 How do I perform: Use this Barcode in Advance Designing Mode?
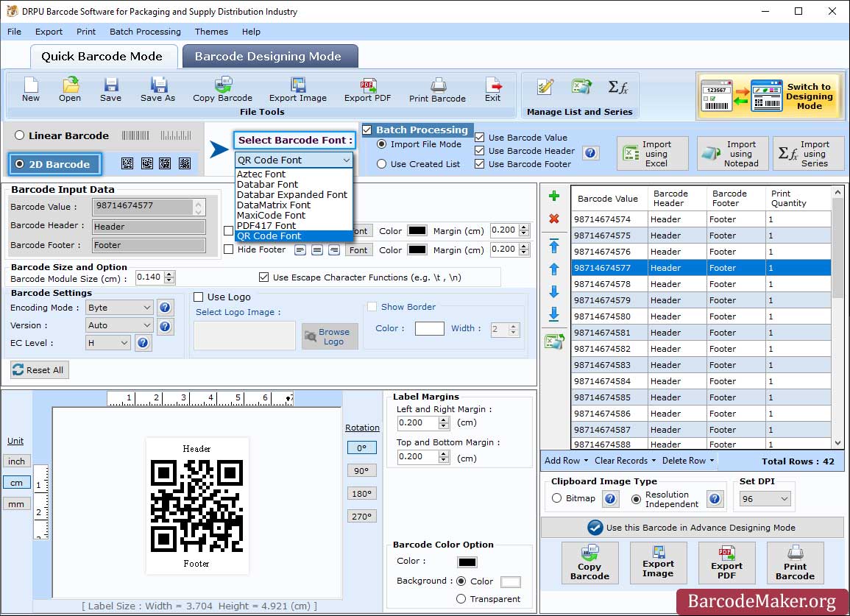coord(693,528)
